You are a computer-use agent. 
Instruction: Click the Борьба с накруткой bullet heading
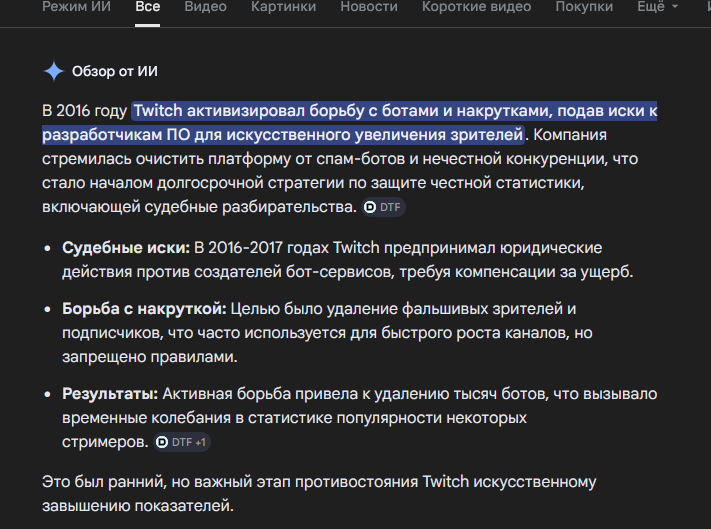click(x=144, y=309)
